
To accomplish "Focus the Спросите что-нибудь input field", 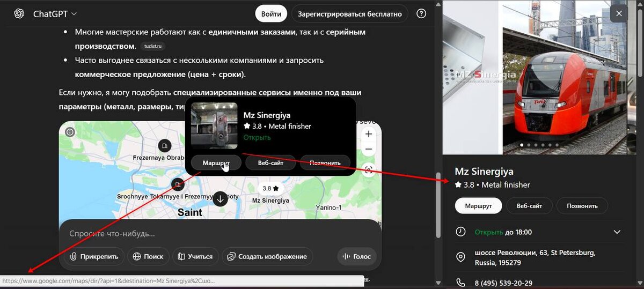I will click(x=220, y=234).
